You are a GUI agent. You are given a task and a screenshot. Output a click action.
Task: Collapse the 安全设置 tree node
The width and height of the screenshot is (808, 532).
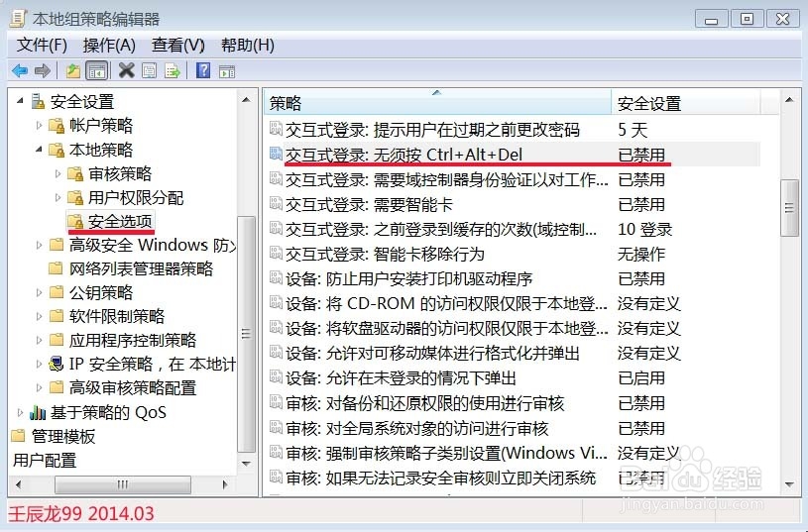coord(20,100)
